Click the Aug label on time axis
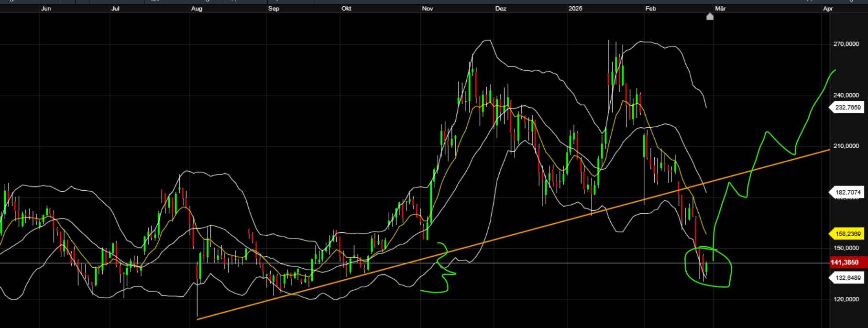The width and height of the screenshot is (868, 328). (x=197, y=9)
